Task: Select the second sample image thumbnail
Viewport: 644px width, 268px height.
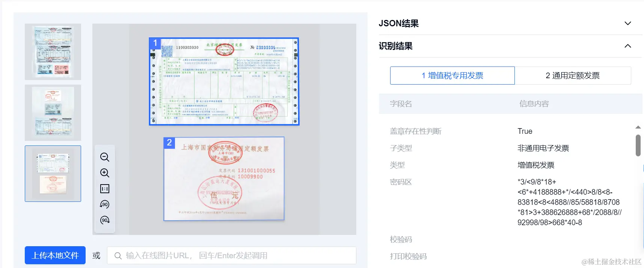Action: pos(53,113)
